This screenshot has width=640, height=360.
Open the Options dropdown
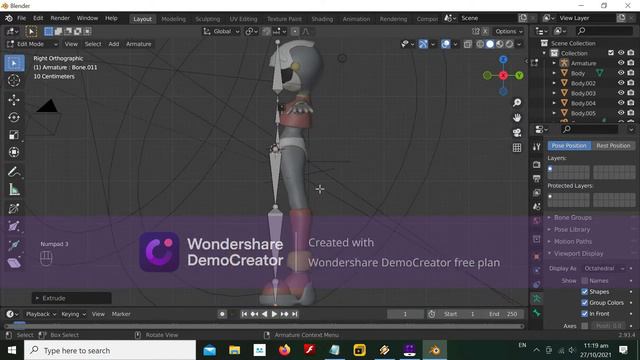point(509,31)
